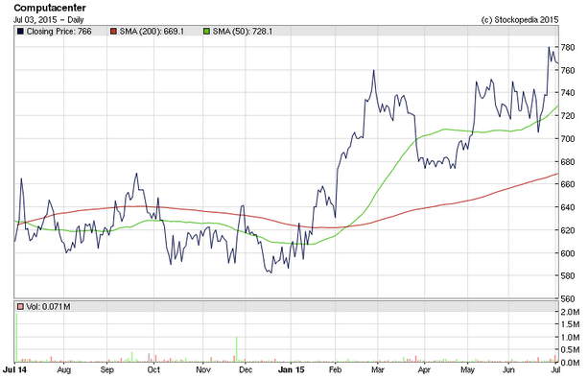
Task: Click the 'Dec' x-axis label
Action: click(246, 369)
